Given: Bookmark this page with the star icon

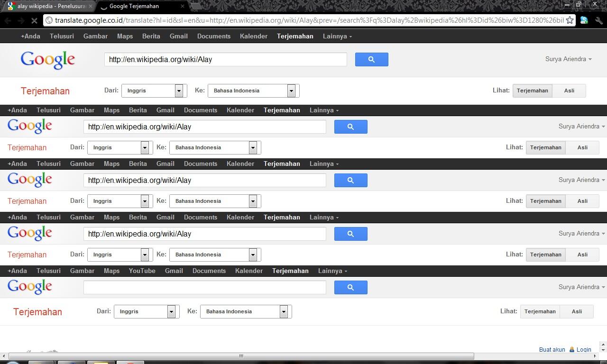Looking at the screenshot, I should (570, 20).
